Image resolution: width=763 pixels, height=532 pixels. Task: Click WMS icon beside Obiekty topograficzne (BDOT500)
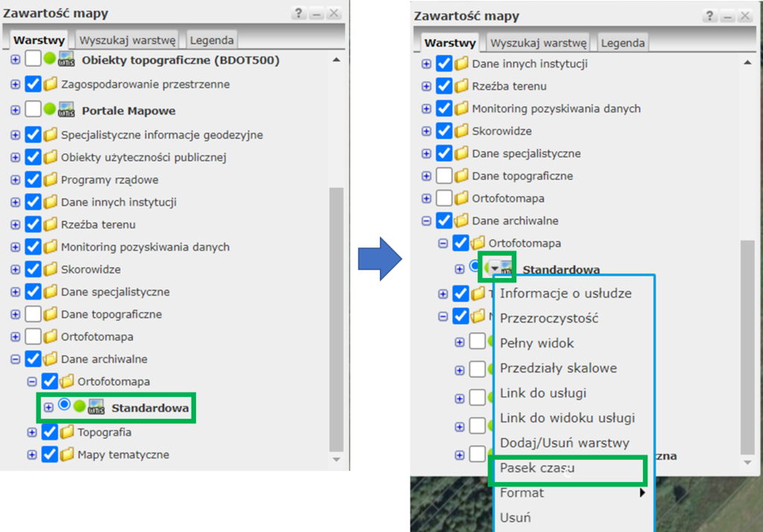click(x=66, y=60)
